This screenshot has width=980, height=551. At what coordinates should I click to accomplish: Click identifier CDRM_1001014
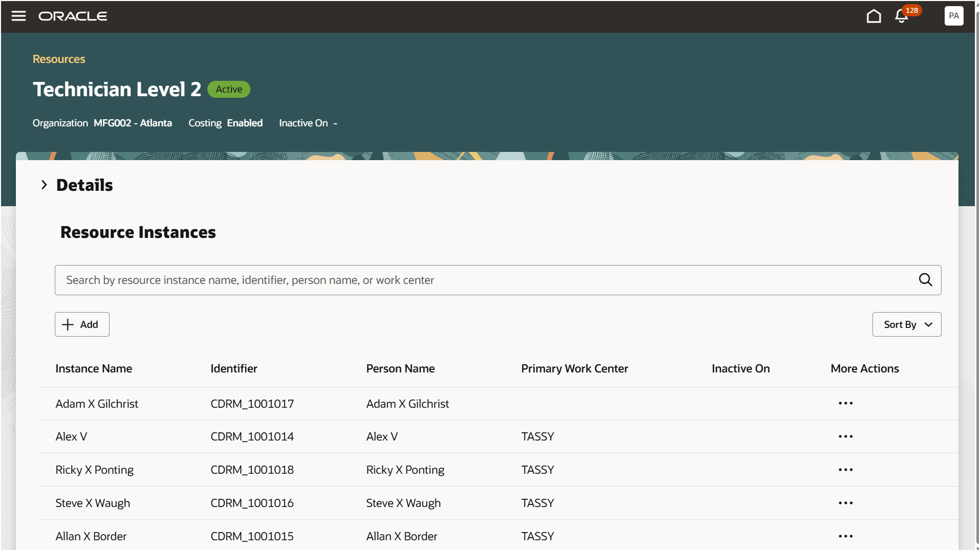coord(252,436)
